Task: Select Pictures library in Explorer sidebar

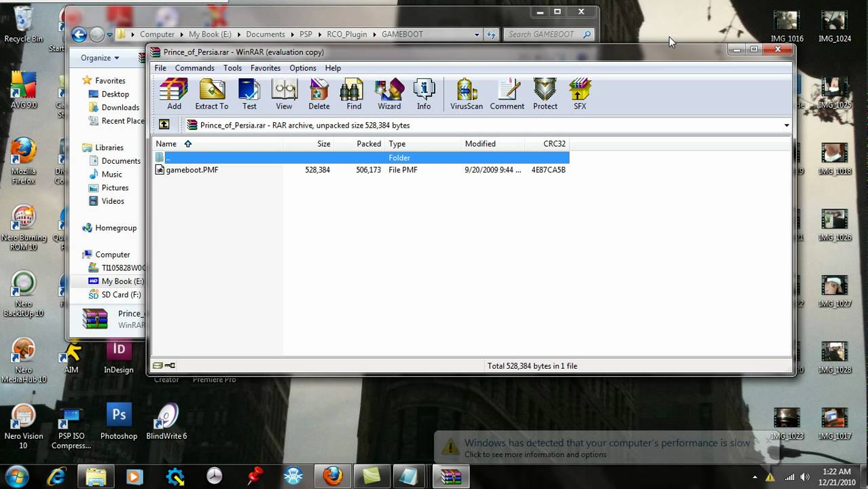Action: click(x=115, y=188)
